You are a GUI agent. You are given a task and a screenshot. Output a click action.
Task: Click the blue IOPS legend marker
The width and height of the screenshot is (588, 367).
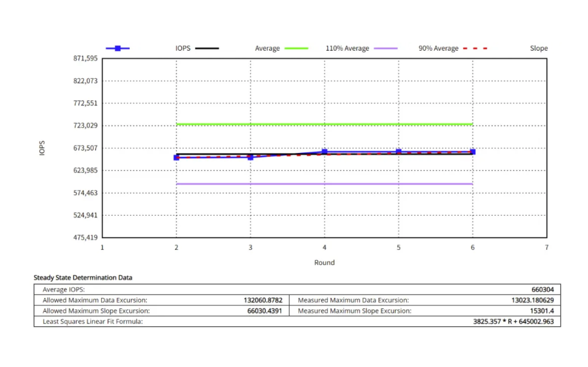coord(118,48)
